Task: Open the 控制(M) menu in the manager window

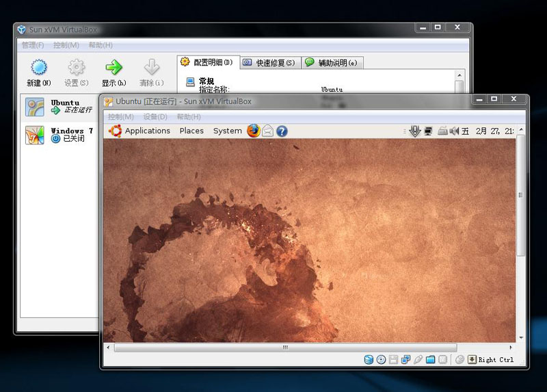Action: pos(66,45)
